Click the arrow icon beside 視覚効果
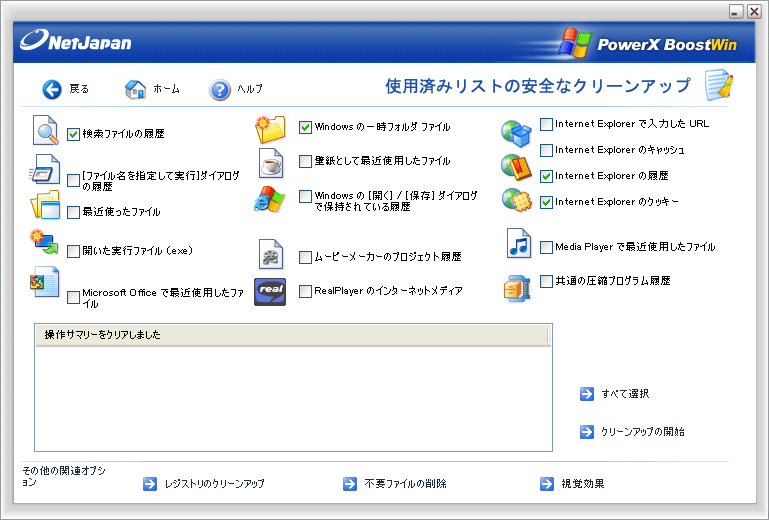Screen dimensions: 769x520 coord(547,484)
